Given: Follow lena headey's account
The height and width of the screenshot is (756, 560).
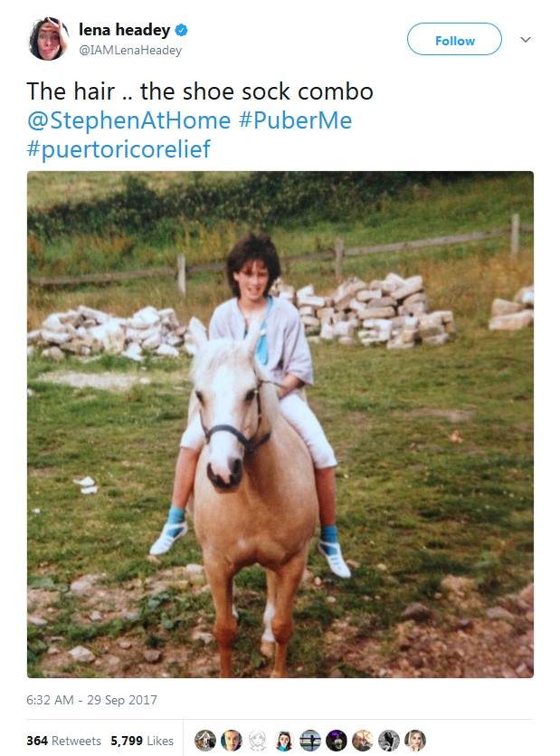Looking at the screenshot, I should pos(454,39).
